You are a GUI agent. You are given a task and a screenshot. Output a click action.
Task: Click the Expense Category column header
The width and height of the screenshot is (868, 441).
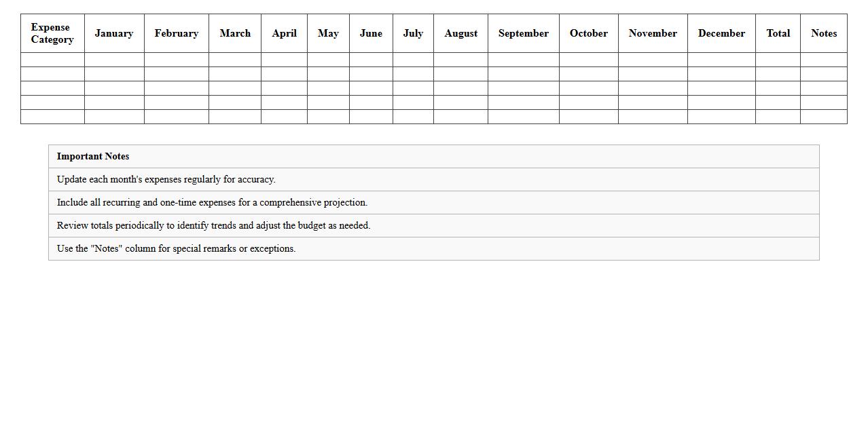(x=52, y=33)
